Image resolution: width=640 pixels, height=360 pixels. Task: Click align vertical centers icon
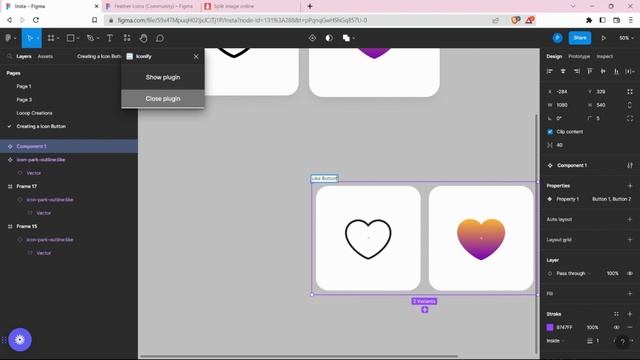[603, 71]
